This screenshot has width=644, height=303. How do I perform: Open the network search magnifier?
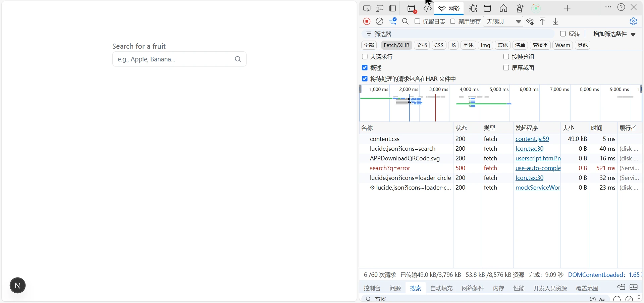coord(405,21)
